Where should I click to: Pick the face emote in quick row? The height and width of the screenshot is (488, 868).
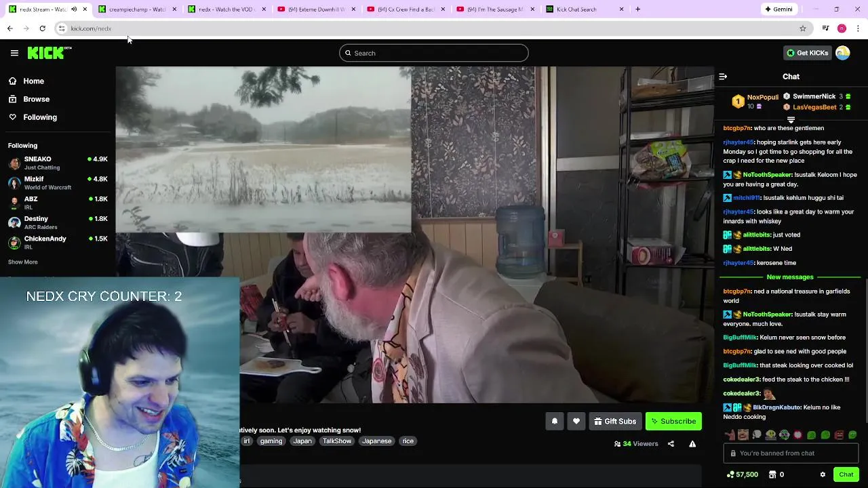coord(743,435)
